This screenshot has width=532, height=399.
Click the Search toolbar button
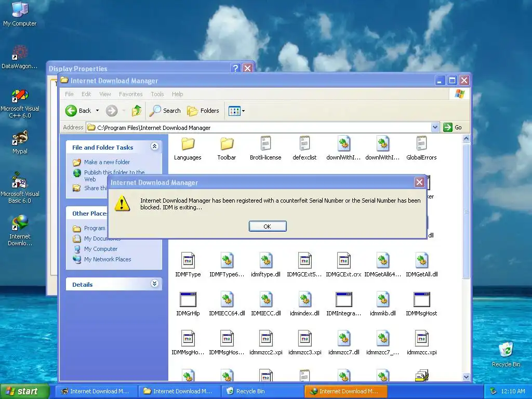coord(165,111)
